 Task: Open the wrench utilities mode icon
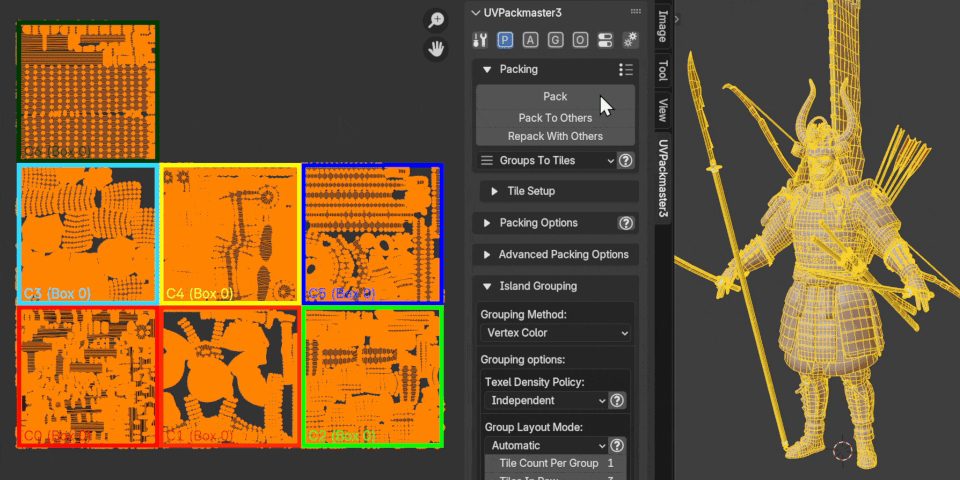tap(480, 40)
